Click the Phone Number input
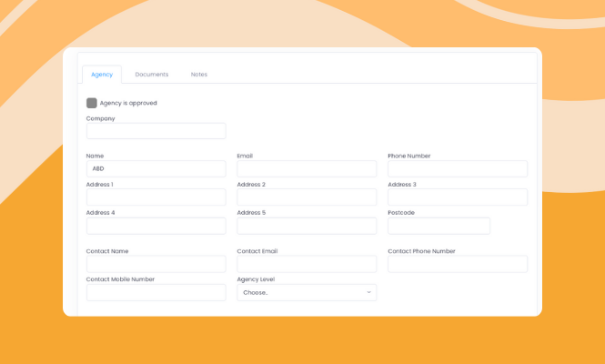The image size is (605, 364). tap(457, 168)
